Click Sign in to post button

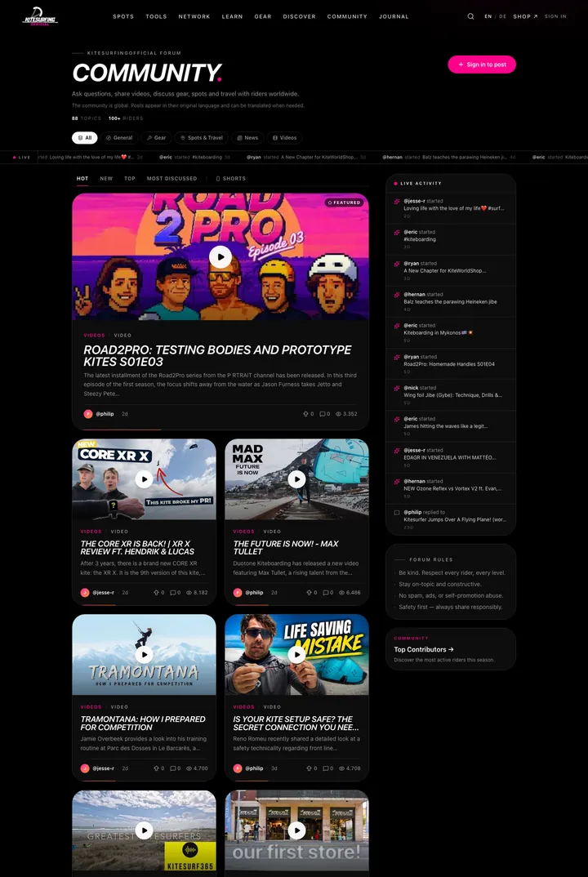482,65
